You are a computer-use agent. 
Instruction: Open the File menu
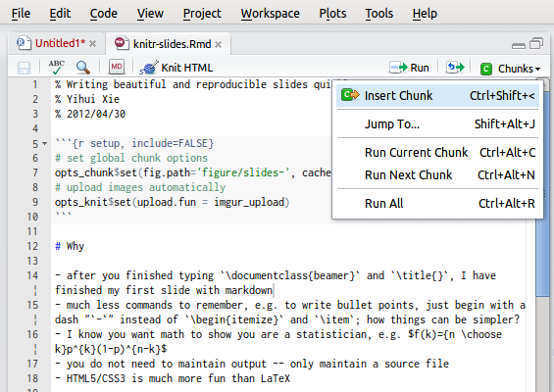point(21,14)
